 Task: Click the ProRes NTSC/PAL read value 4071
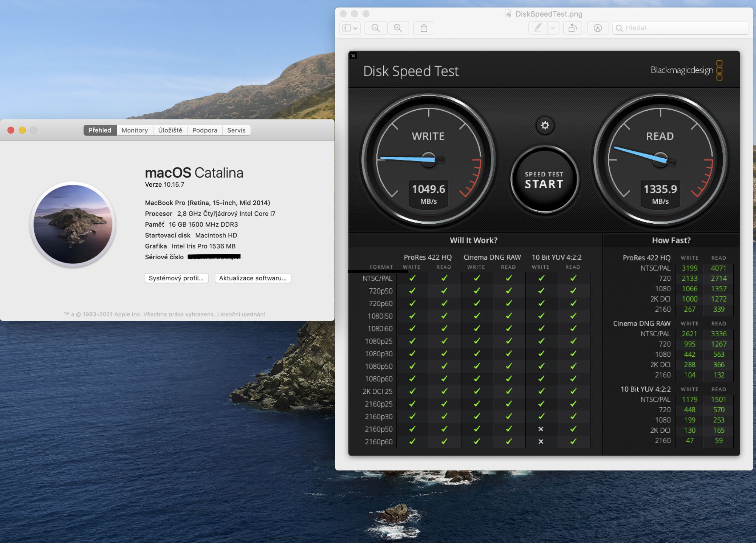pos(719,268)
